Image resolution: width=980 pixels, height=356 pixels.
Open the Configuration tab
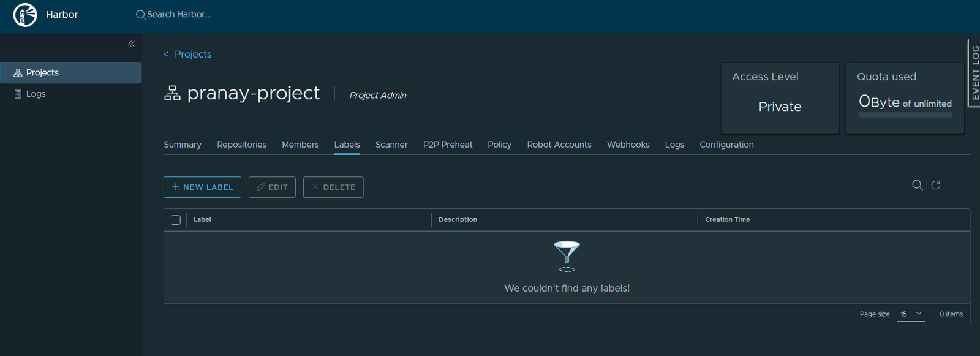click(x=726, y=145)
